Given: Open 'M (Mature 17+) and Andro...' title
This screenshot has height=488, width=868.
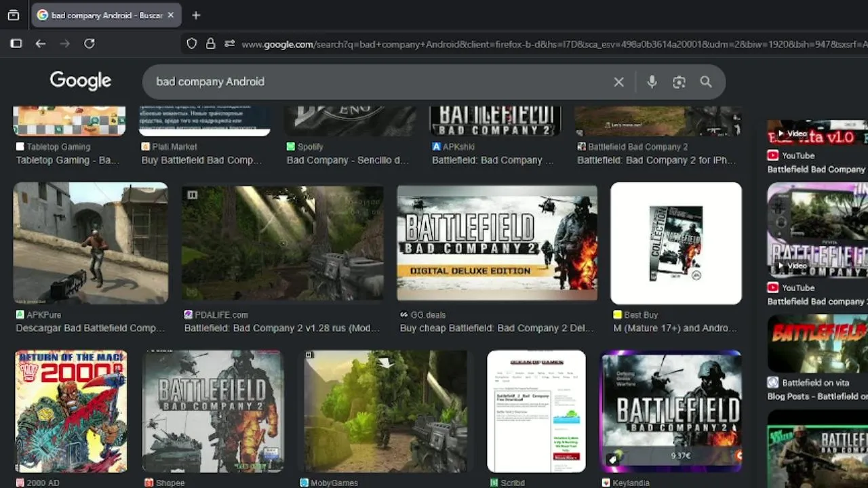Looking at the screenshot, I should 675,328.
